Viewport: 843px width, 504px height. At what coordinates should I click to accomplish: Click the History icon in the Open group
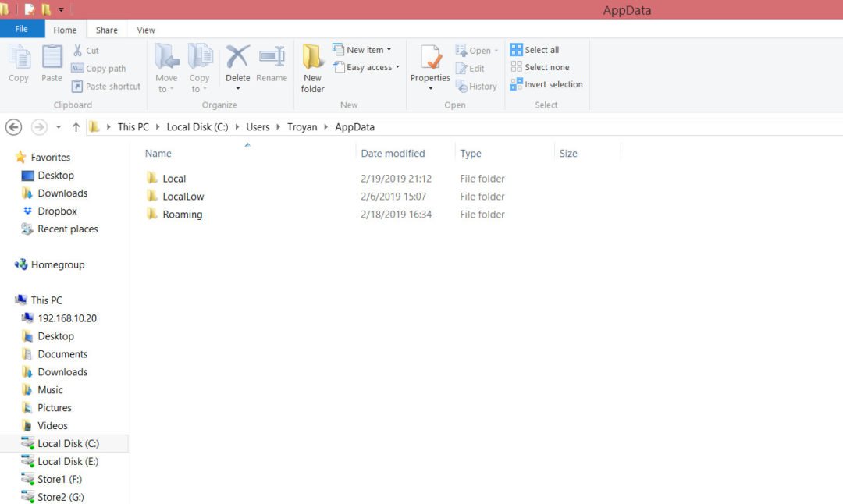click(476, 86)
